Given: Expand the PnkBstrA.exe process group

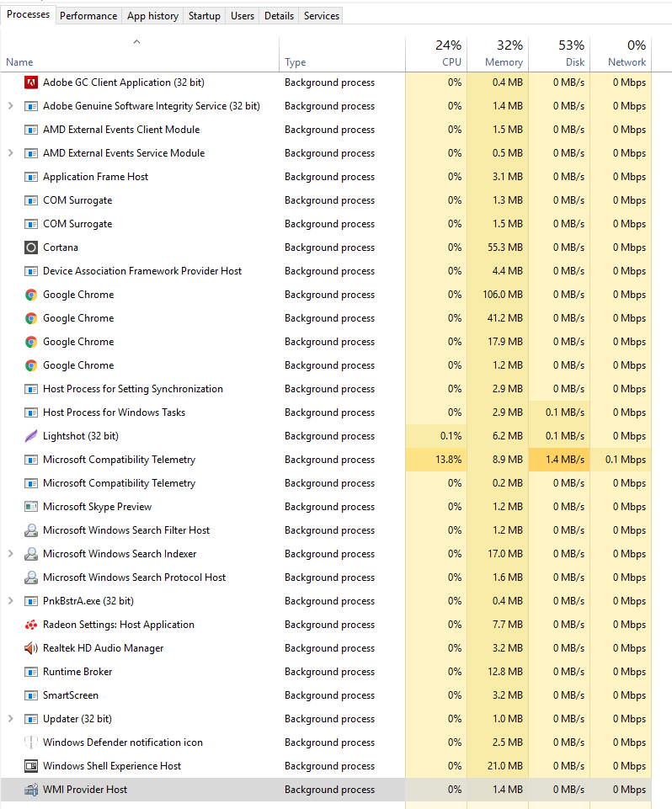Looking at the screenshot, I should [10, 601].
